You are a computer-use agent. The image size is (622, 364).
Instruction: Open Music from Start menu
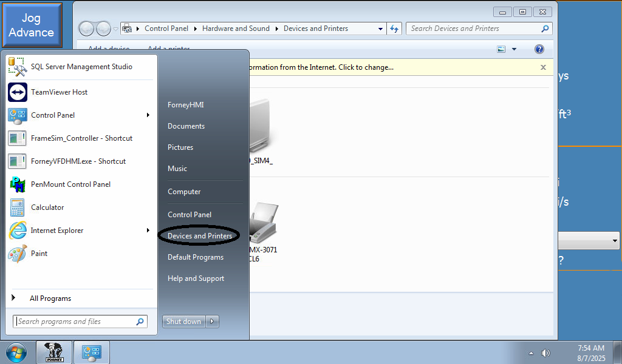tap(177, 169)
